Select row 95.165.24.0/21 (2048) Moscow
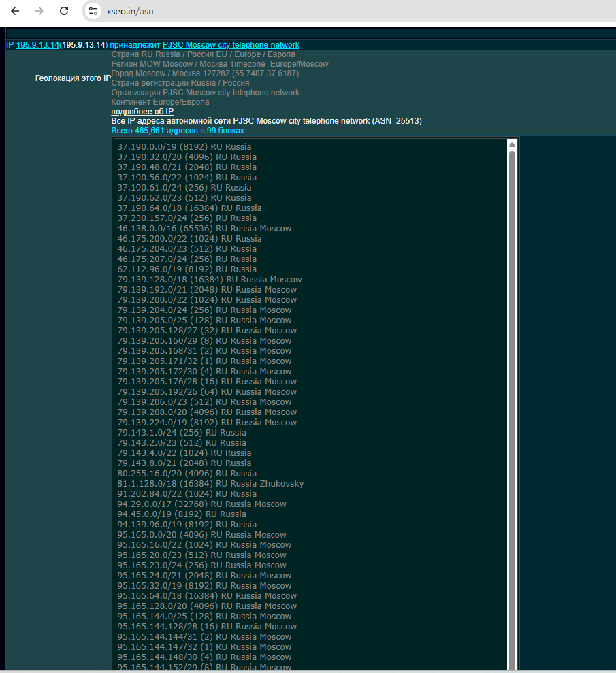616x673 pixels. tap(205, 576)
